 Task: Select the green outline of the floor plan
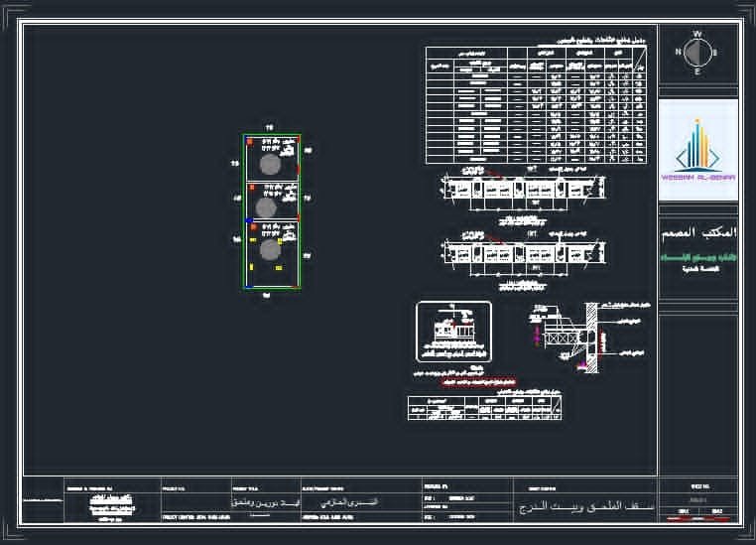tap(272, 211)
